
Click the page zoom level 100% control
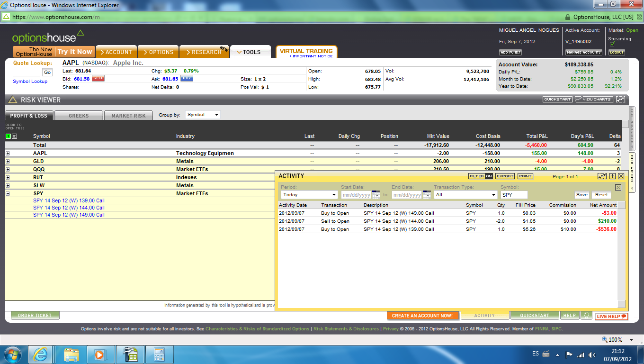[x=617, y=339]
